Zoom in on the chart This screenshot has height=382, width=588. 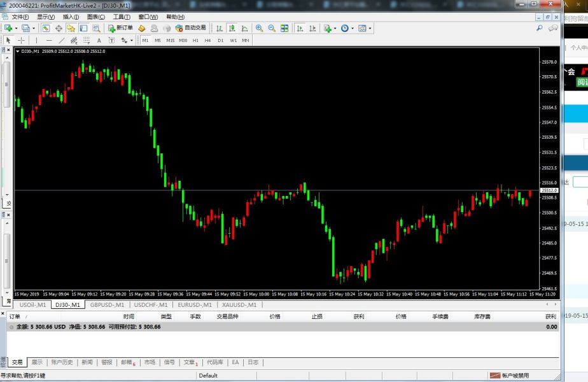click(259, 28)
